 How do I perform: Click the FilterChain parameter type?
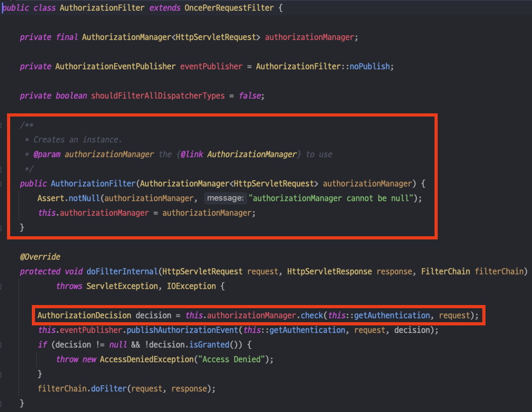pos(445,271)
